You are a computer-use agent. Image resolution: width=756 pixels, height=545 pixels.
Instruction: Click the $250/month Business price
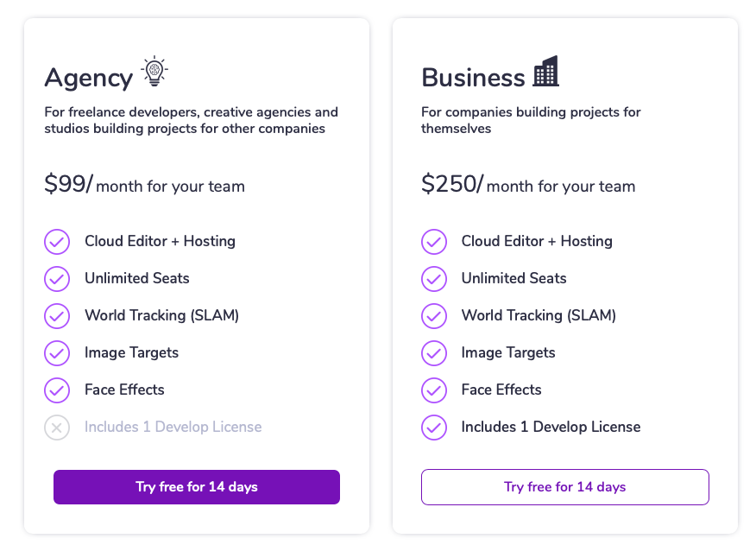coord(528,185)
